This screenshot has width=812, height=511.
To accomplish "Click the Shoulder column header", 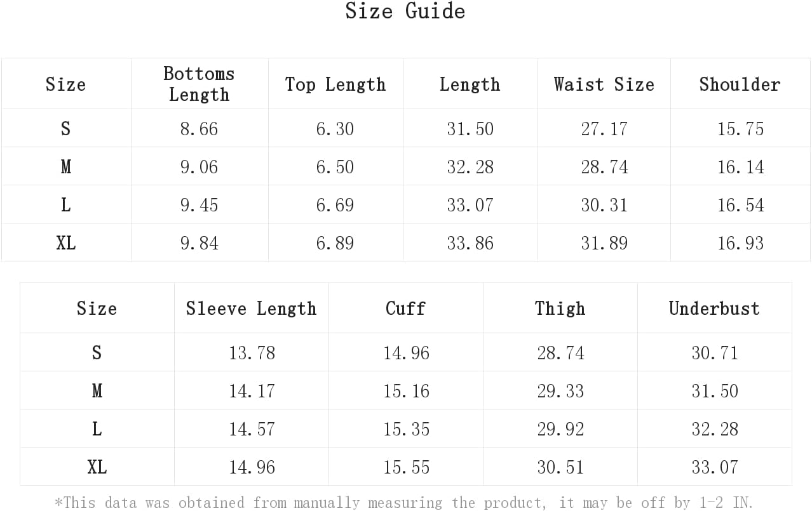I will click(740, 84).
